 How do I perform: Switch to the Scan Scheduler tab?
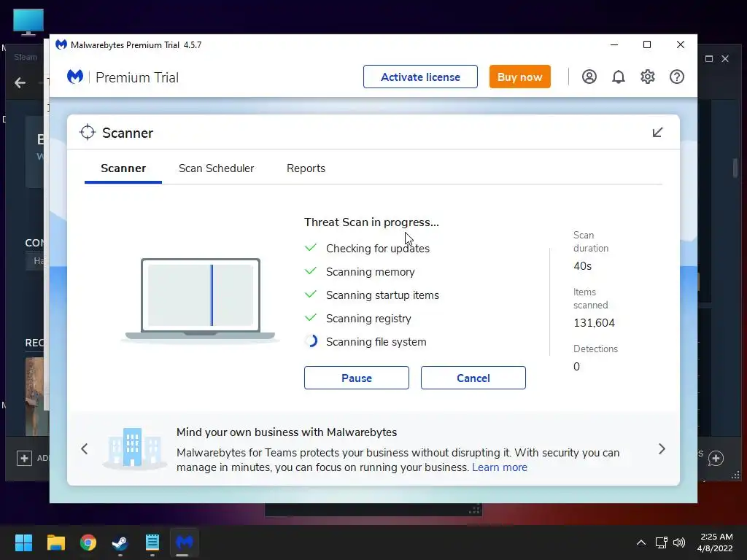(x=216, y=168)
